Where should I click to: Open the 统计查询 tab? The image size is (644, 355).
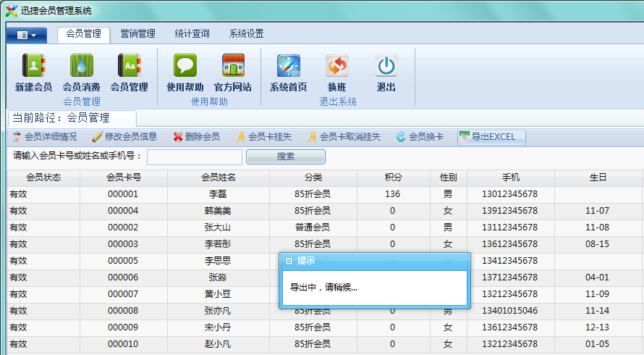click(x=192, y=34)
